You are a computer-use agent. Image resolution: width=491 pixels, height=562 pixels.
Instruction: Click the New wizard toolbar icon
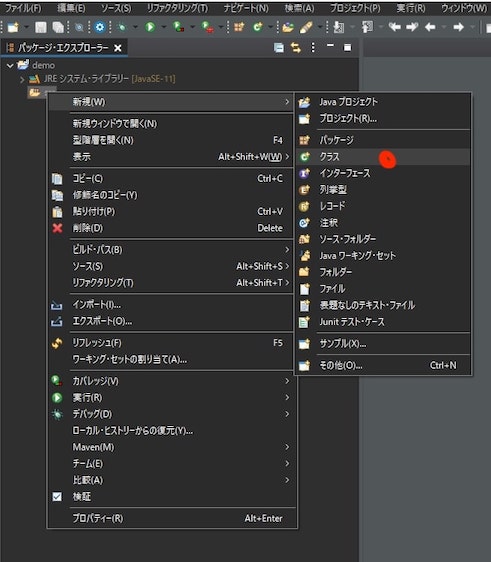(13, 27)
